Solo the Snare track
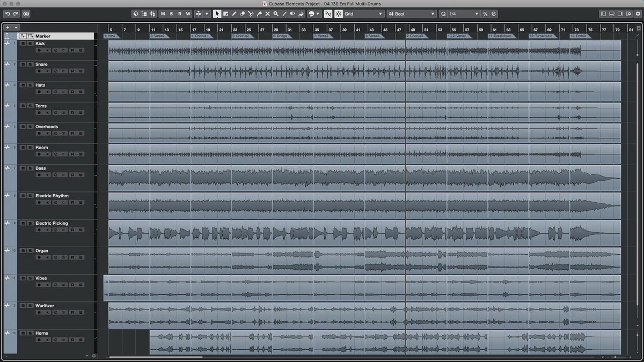 [x=30, y=64]
